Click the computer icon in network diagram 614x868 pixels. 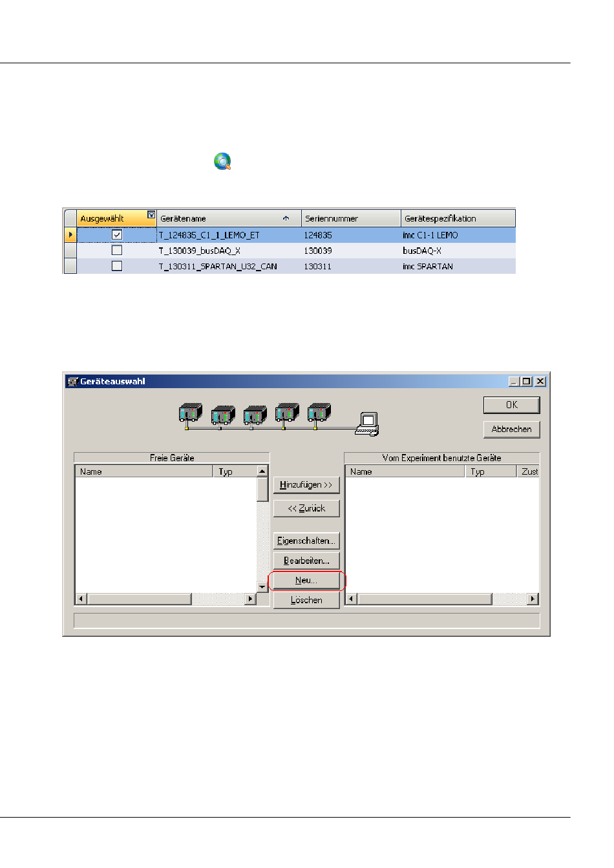[x=367, y=424]
